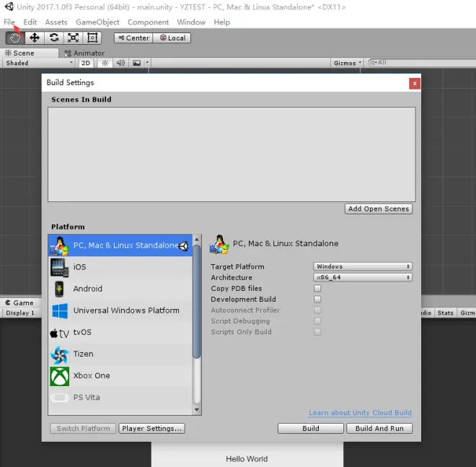Select the Rect Transform tool
Viewport: 476px width, 467px height.
click(x=92, y=38)
